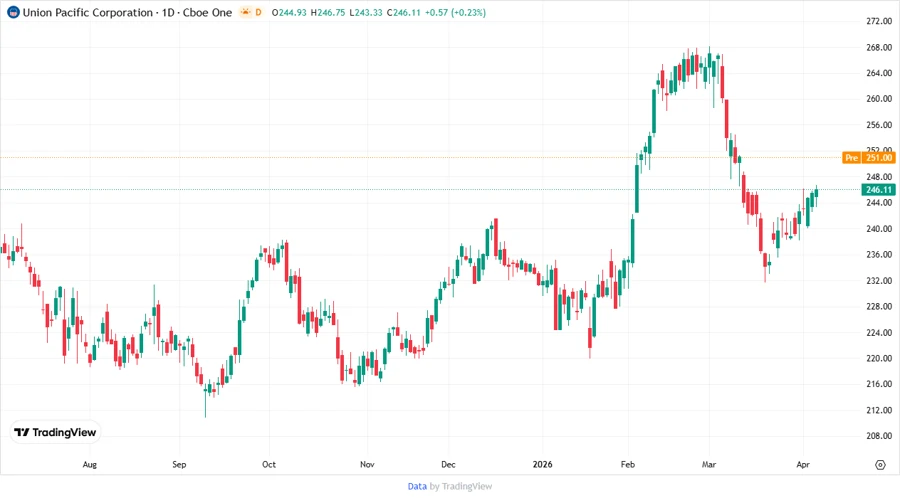Click the open value O244.93

tap(289, 12)
